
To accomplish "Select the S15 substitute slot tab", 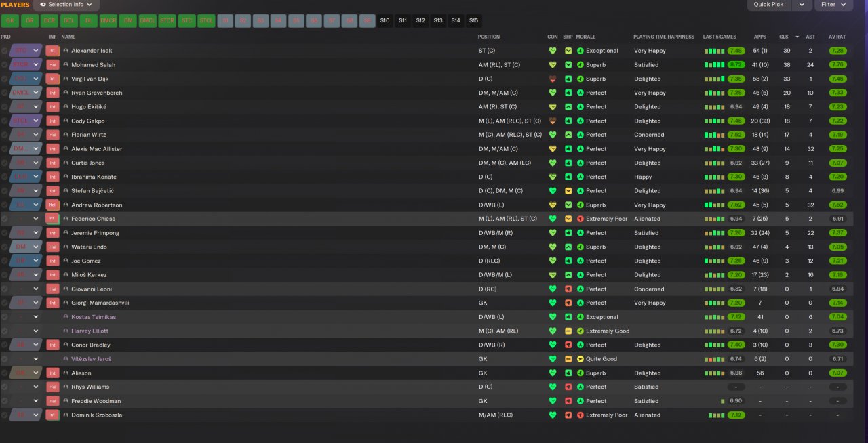I will coord(473,21).
